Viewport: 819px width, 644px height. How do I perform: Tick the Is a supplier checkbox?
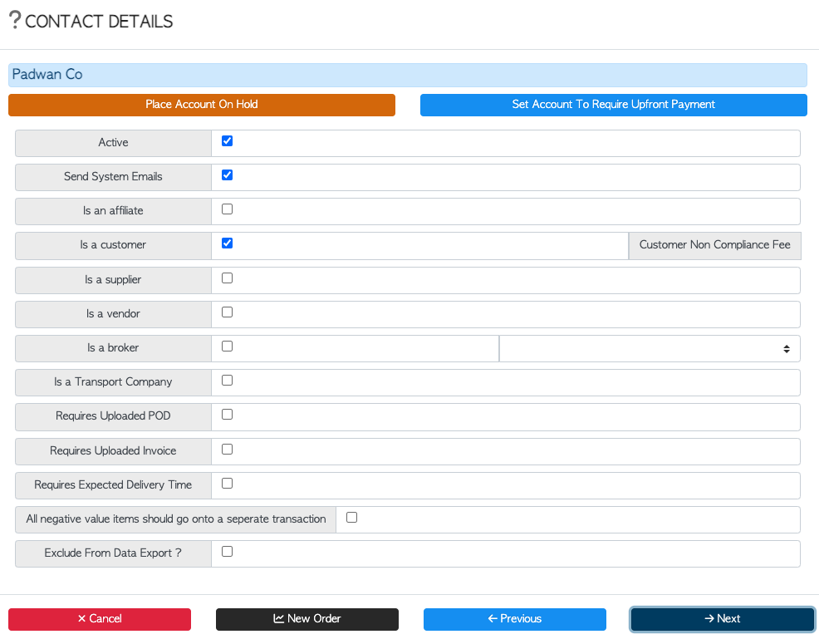228,278
